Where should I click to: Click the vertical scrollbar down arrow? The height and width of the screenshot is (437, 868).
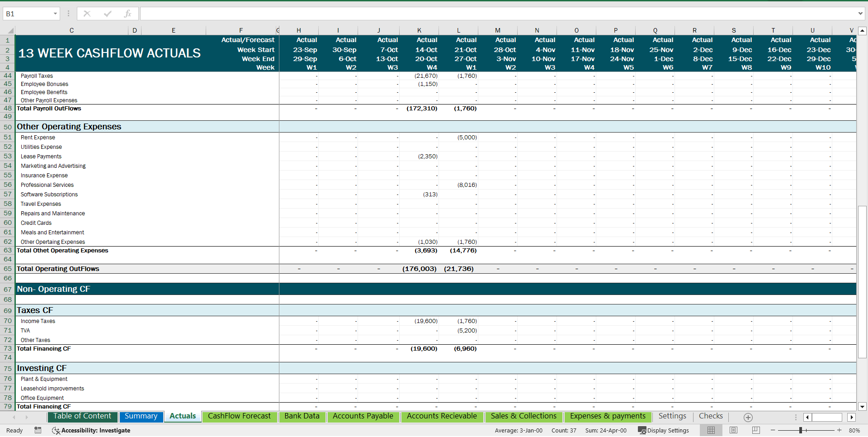[862, 407]
